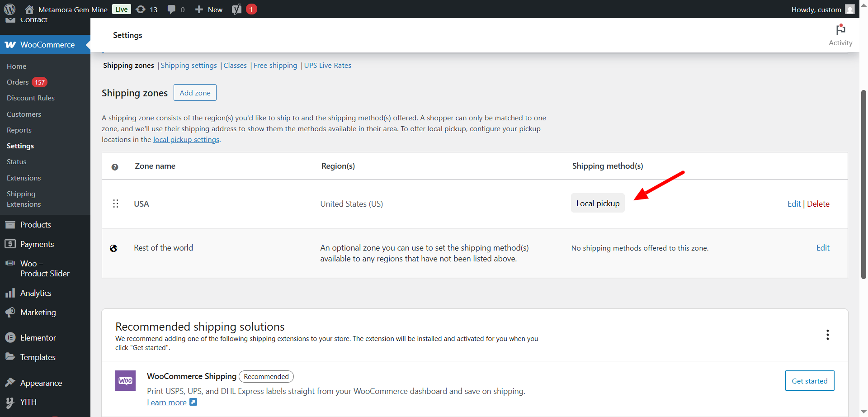Click the Yoast notification badge showing 1
The image size is (868, 417).
click(251, 9)
